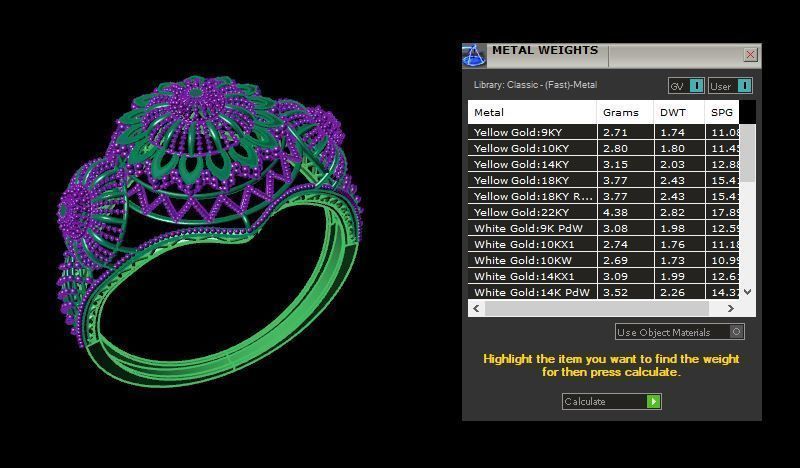Click the Library: Classic - (Fast)-Metal label
The width and height of the screenshot is (800, 468).
pos(535,85)
